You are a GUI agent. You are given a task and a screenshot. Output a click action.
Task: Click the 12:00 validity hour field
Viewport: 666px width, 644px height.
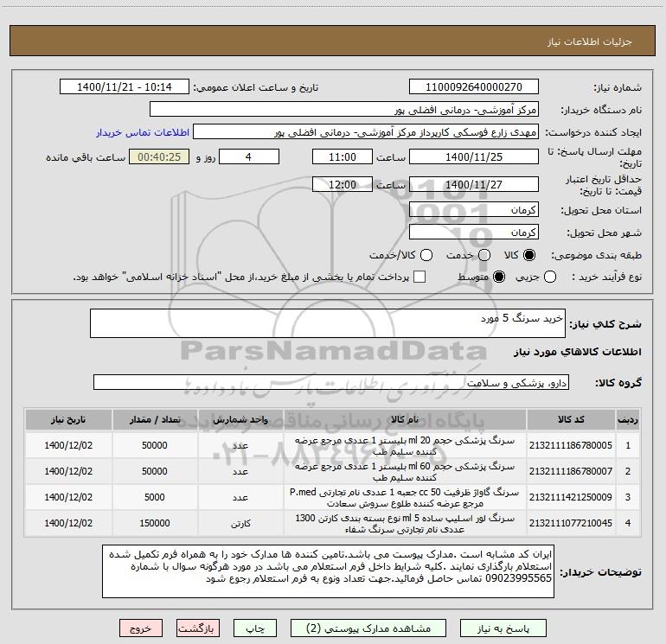pos(343,185)
